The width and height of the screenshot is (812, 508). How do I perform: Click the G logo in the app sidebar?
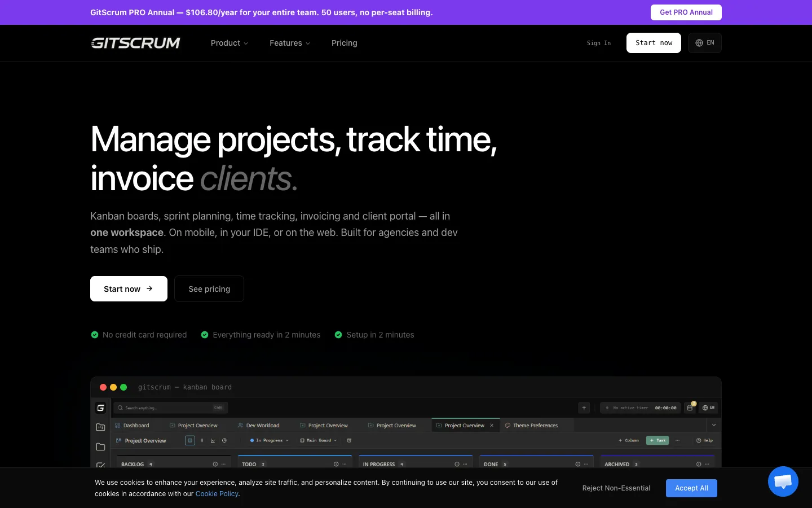pos(100,408)
